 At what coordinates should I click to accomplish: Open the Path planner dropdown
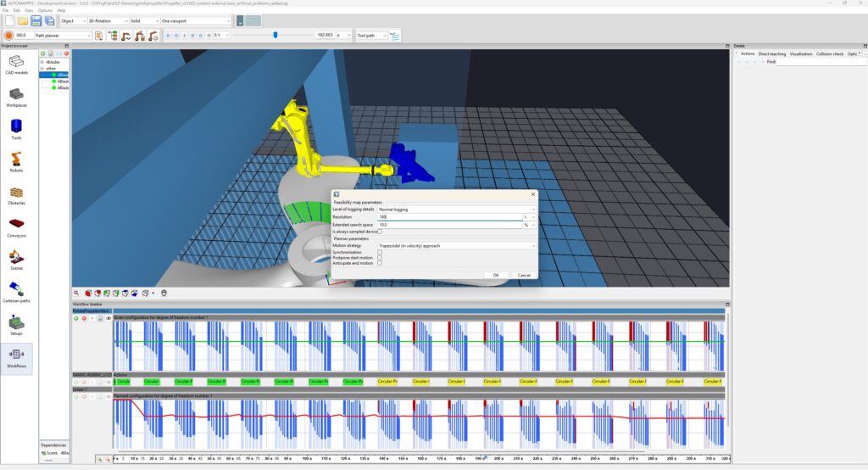click(63, 36)
